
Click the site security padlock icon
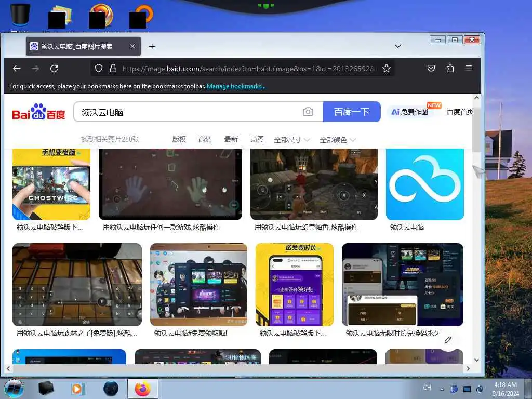(x=113, y=69)
